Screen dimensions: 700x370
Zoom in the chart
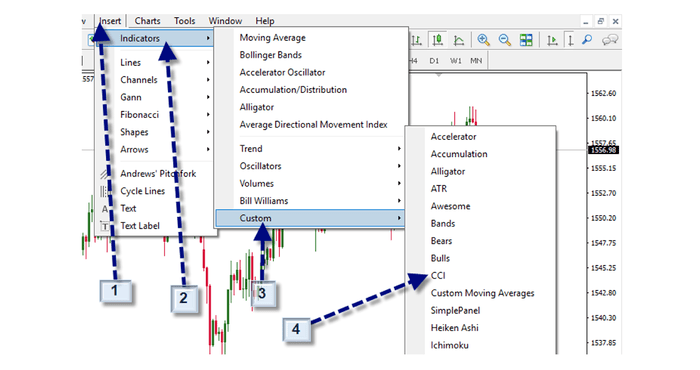[483, 40]
